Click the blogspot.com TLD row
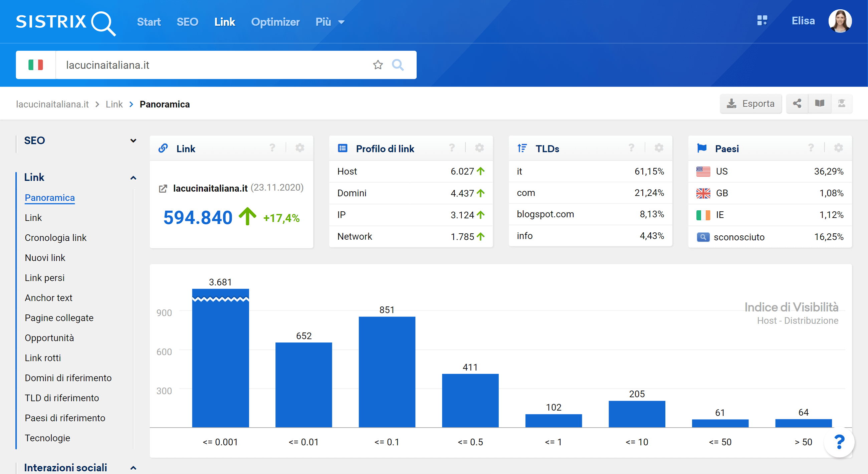This screenshot has height=474, width=868. [590, 214]
